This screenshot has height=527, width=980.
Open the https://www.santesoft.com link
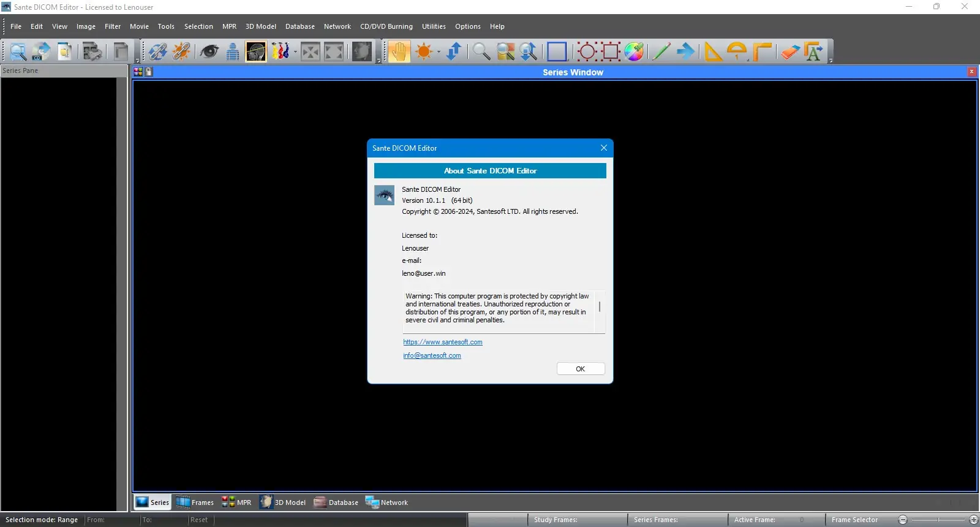pyautogui.click(x=443, y=342)
